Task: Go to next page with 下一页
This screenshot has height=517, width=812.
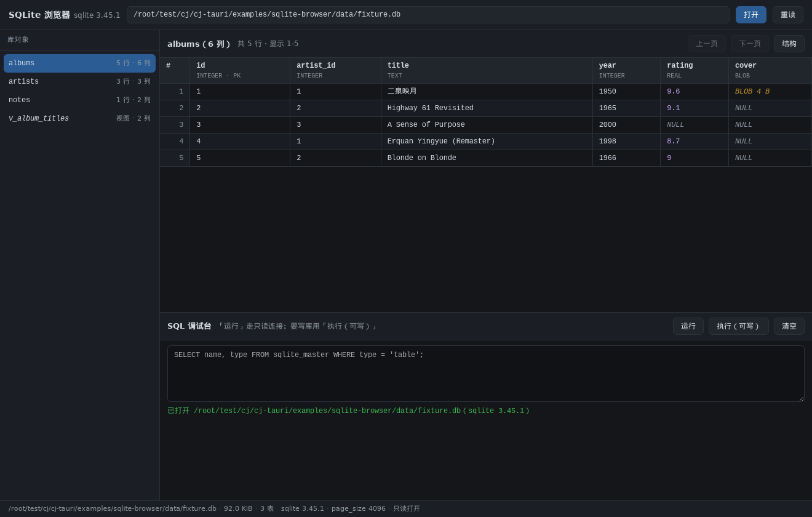Action: (750, 44)
